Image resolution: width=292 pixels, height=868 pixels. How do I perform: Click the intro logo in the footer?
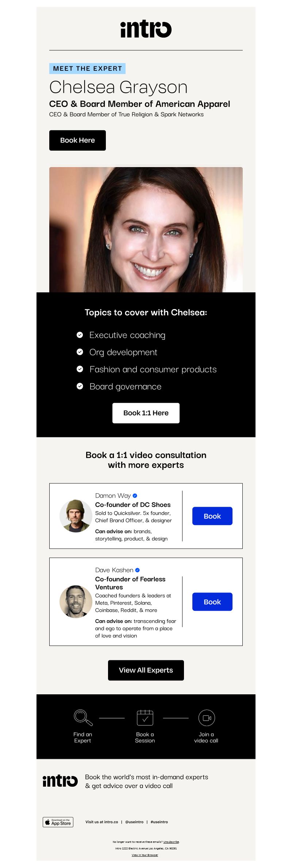coord(60,781)
